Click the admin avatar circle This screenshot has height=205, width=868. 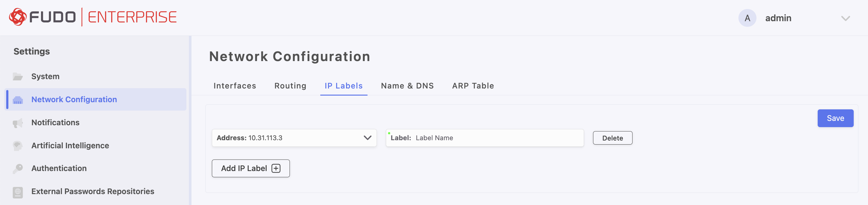747,18
